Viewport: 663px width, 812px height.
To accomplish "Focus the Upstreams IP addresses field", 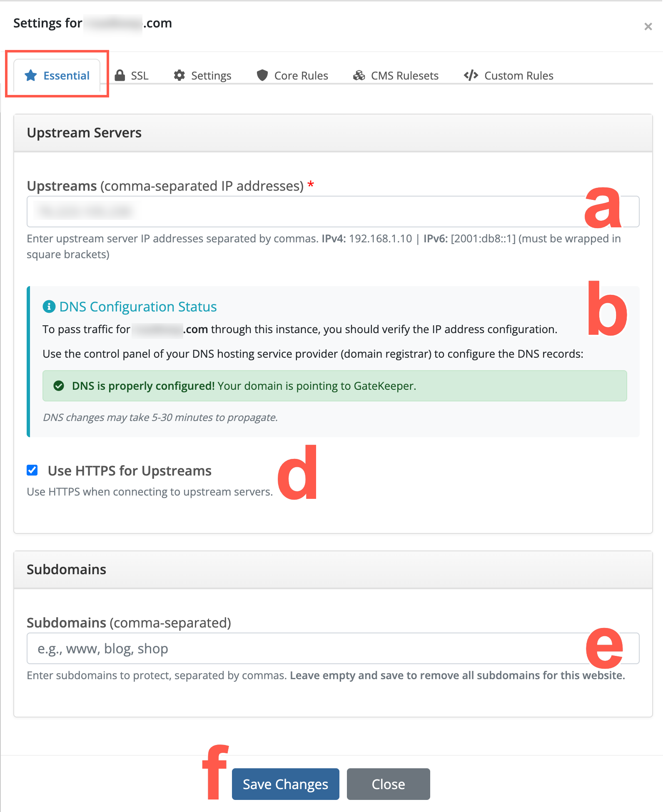I will [x=333, y=212].
